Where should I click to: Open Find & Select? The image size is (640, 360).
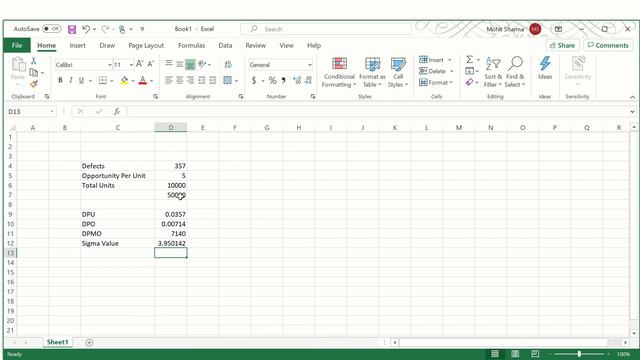[x=515, y=72]
